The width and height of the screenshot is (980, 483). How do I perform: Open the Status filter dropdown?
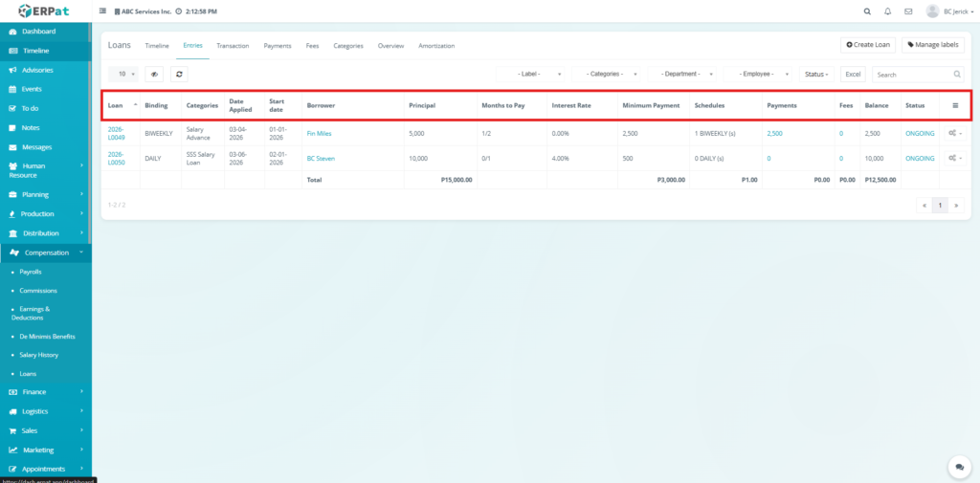pyautogui.click(x=816, y=74)
